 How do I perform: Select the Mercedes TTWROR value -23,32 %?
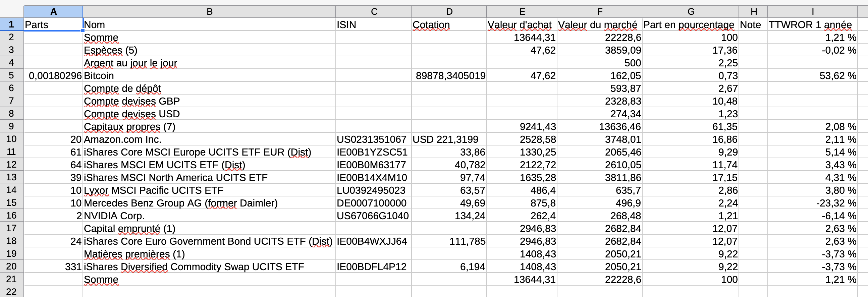(x=813, y=203)
